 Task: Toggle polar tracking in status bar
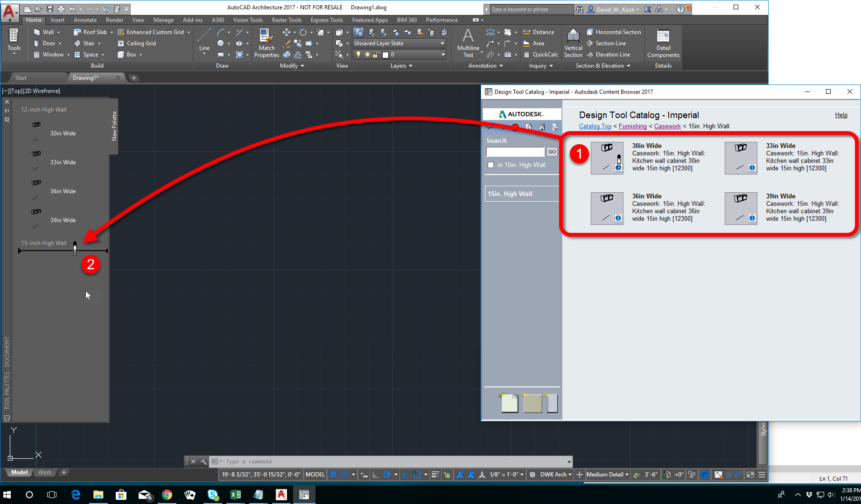(386, 475)
